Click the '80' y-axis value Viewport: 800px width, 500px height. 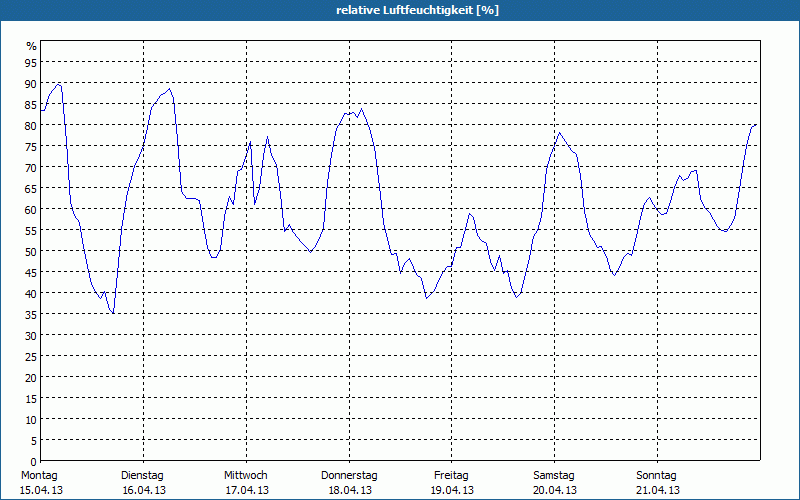point(31,126)
